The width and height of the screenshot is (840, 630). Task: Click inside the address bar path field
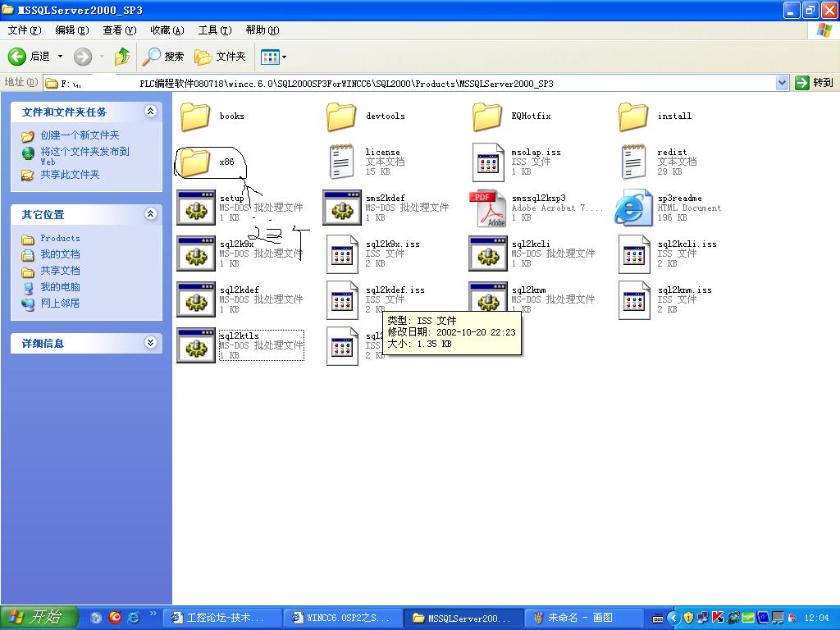409,83
